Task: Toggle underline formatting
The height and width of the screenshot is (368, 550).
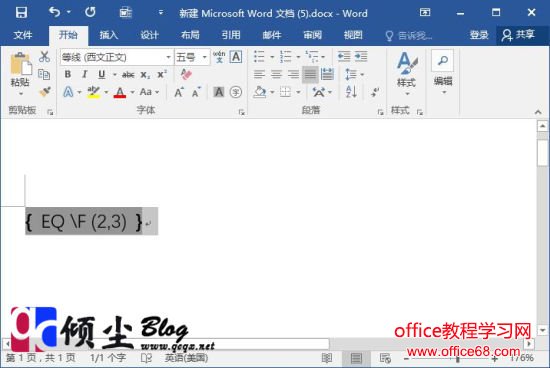Action: (x=102, y=74)
